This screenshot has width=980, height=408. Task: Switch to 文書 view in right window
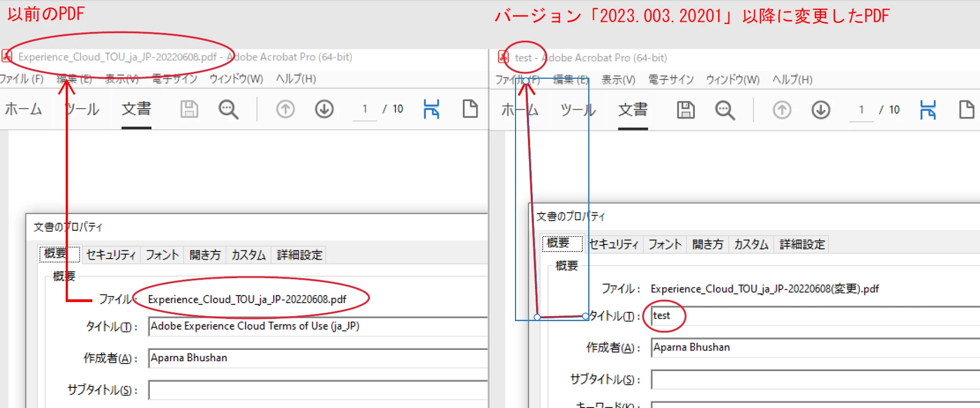coord(633,110)
